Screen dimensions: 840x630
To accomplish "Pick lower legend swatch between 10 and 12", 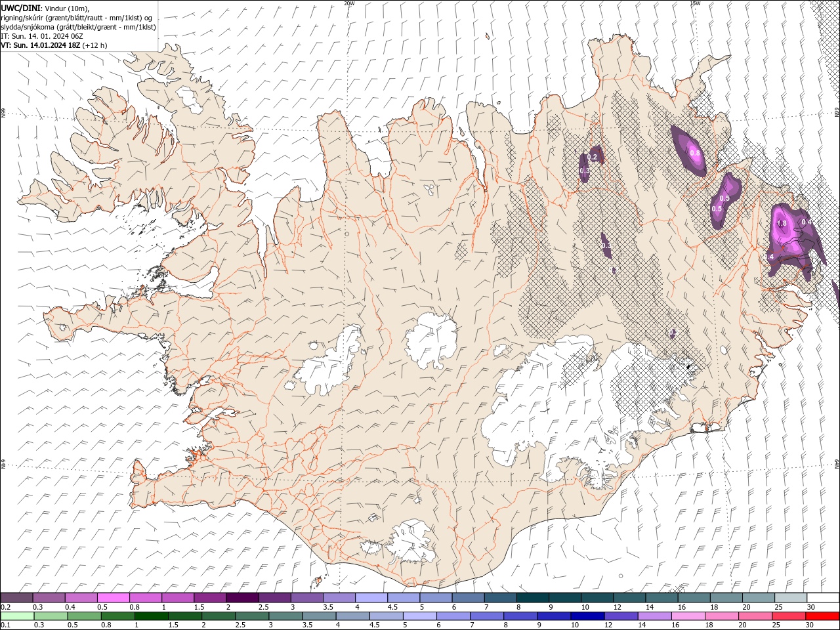I will click(x=587, y=616).
